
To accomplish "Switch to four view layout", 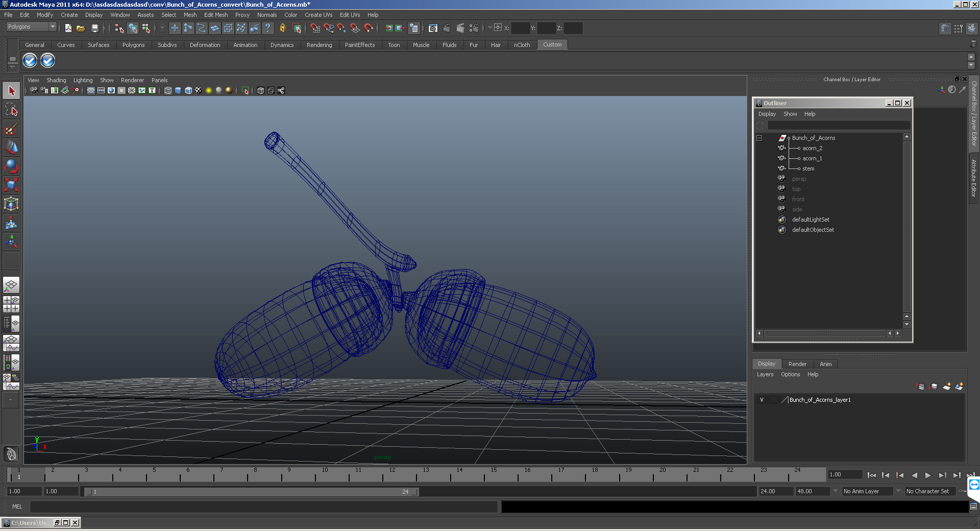I will coord(11,304).
